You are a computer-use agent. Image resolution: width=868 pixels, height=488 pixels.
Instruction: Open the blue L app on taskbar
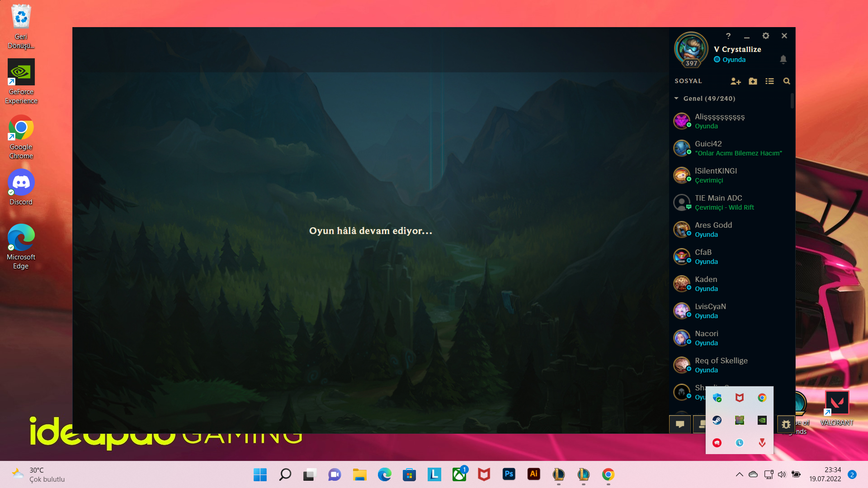click(x=434, y=474)
